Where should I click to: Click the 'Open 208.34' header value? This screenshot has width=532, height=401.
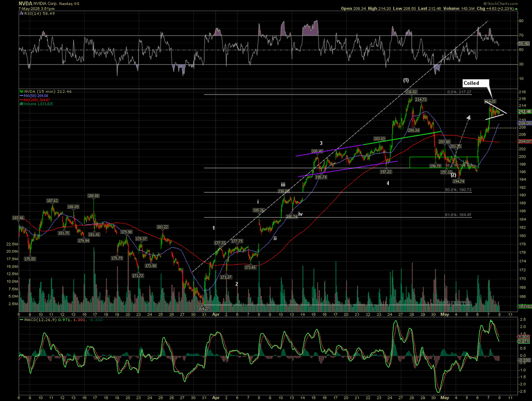pos(353,8)
